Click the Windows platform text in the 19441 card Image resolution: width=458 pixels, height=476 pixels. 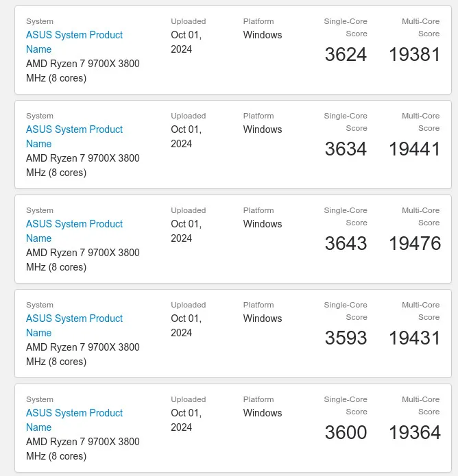coord(263,129)
